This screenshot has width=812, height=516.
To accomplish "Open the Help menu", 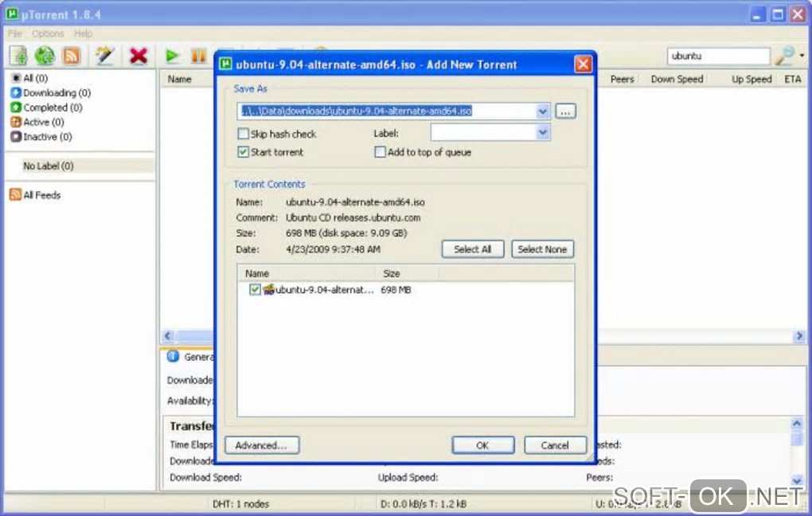I will (x=83, y=33).
